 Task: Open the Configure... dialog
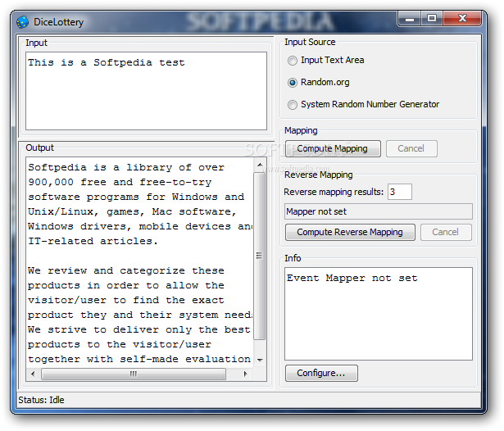pos(321,373)
